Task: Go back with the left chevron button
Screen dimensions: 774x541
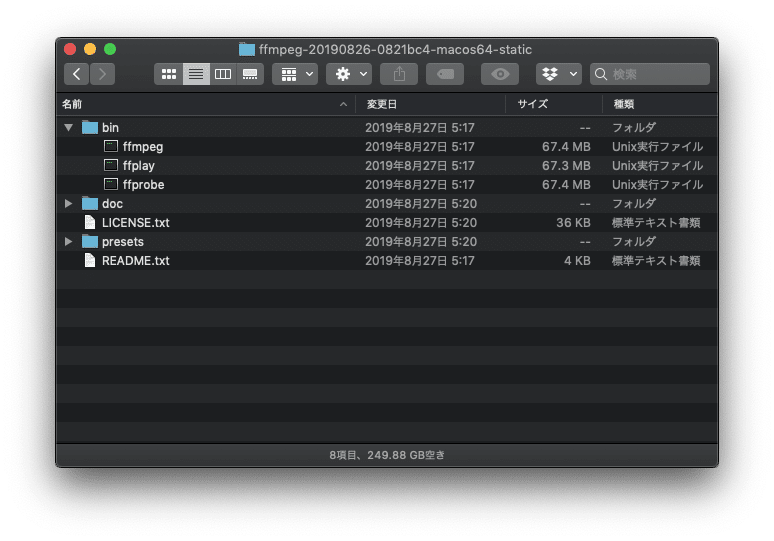Action: pos(77,74)
